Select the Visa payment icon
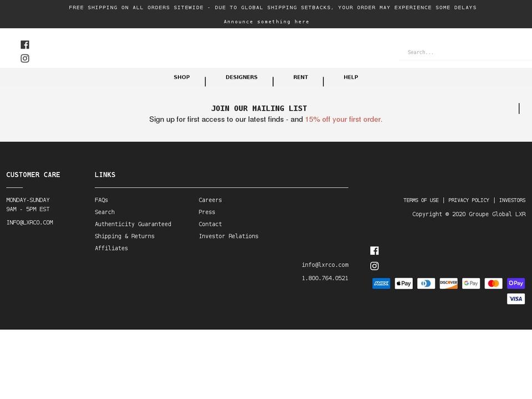Viewport: 532px width, 399px height. tap(515, 299)
